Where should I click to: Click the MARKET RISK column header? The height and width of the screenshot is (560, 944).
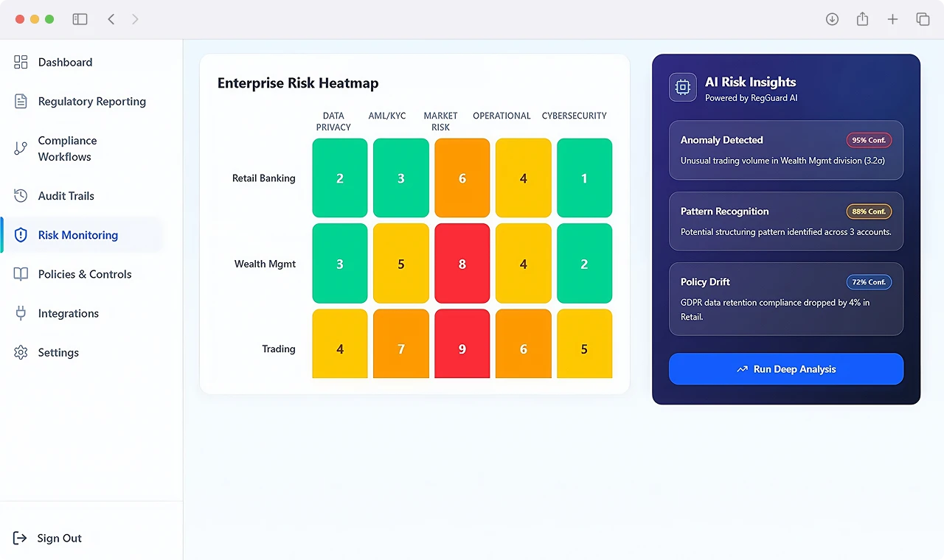pos(440,122)
